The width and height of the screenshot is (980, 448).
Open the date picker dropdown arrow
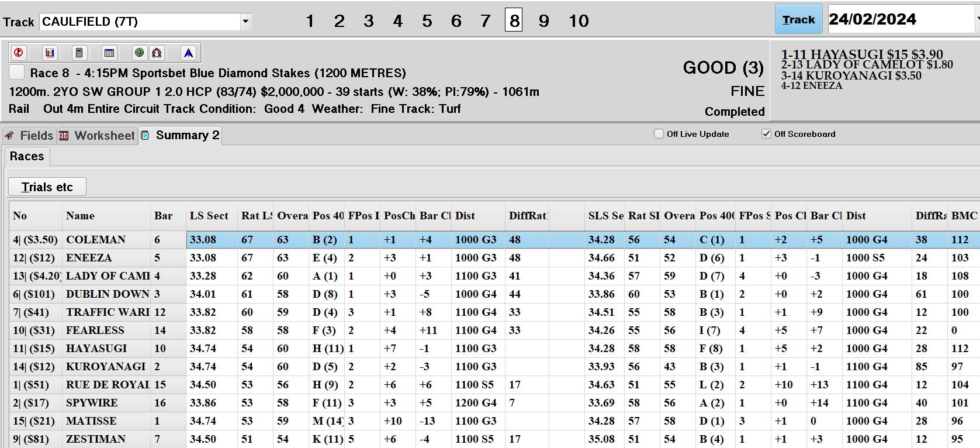[977, 19]
